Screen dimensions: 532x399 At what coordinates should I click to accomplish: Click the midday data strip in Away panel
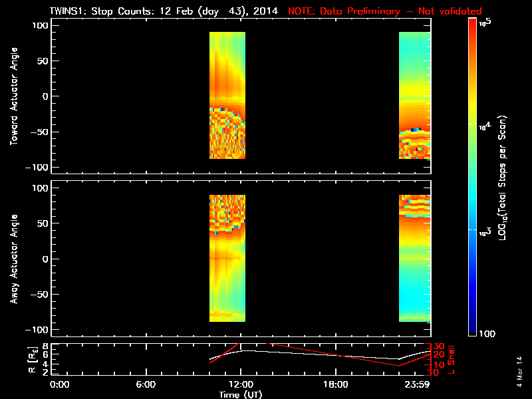pos(227,258)
